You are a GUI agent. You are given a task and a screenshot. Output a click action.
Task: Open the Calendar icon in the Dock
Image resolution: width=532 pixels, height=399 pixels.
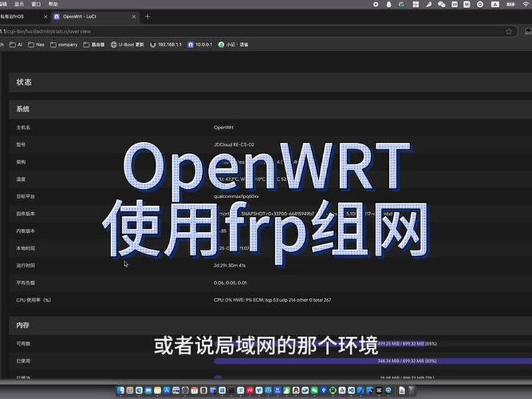coord(194,390)
